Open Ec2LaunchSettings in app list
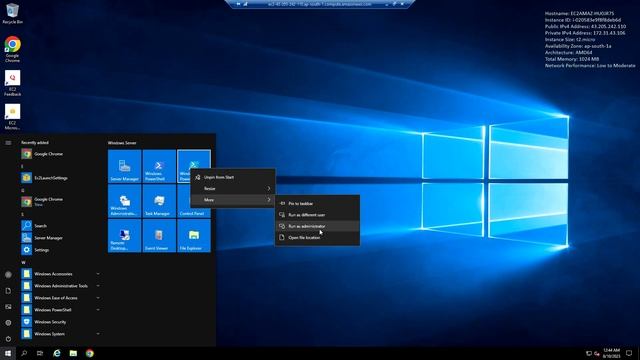 (61, 178)
